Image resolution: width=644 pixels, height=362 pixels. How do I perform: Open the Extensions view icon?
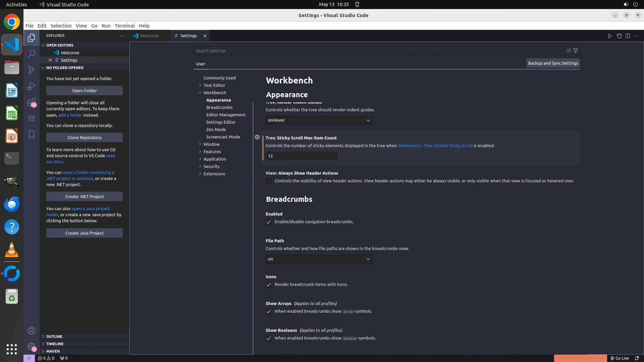click(32, 102)
